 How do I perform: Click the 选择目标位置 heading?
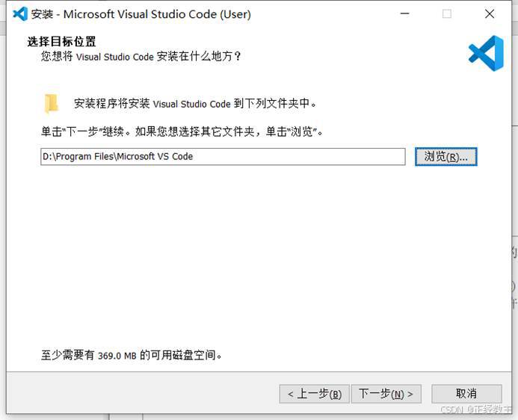point(61,42)
